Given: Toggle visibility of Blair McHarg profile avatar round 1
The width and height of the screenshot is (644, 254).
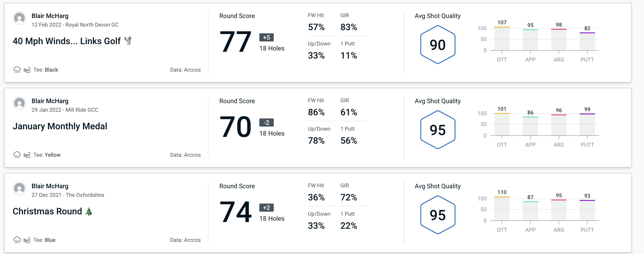Looking at the screenshot, I should click(x=19, y=19).
